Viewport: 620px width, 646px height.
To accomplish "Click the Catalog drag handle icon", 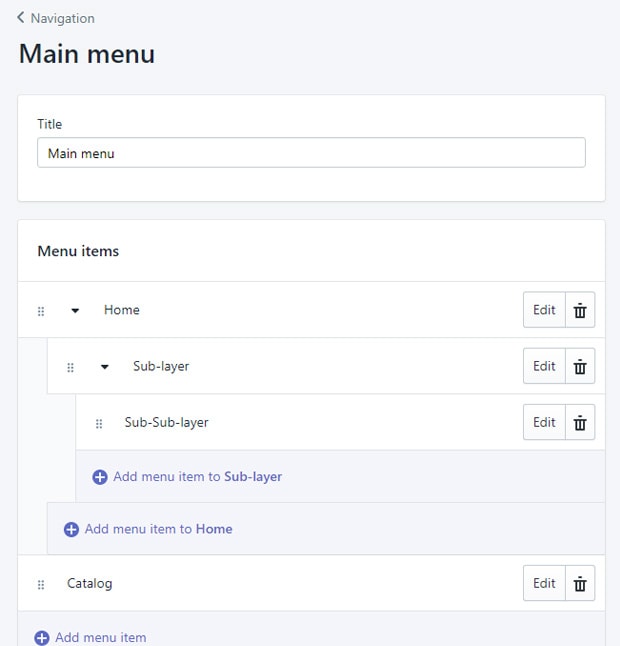I will tap(41, 585).
